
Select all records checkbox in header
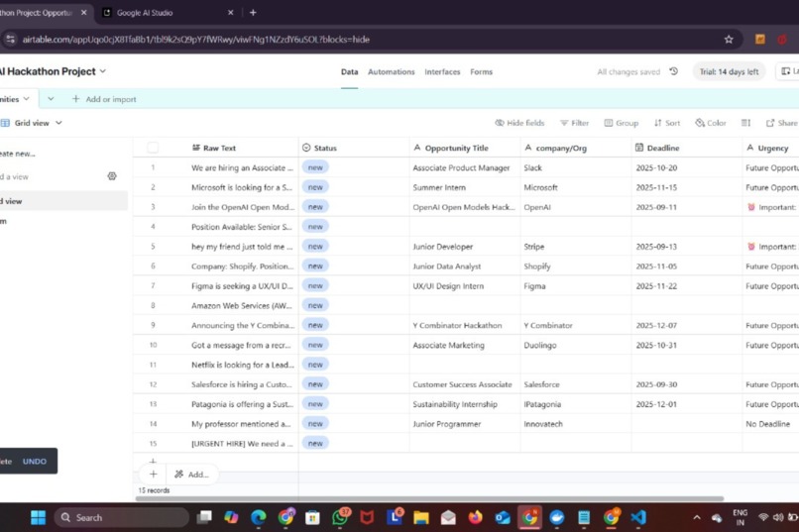click(153, 148)
